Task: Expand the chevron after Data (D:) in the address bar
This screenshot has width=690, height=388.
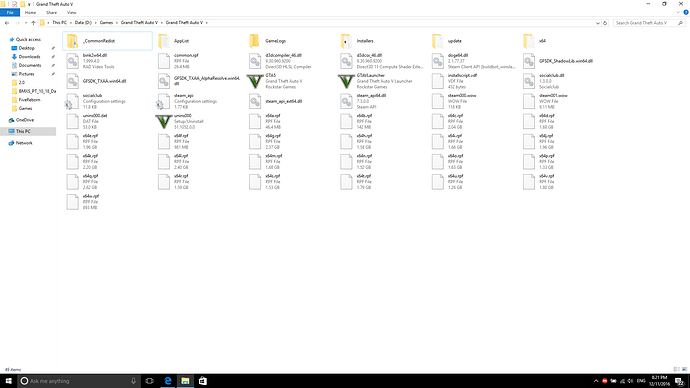Action: (x=95, y=23)
